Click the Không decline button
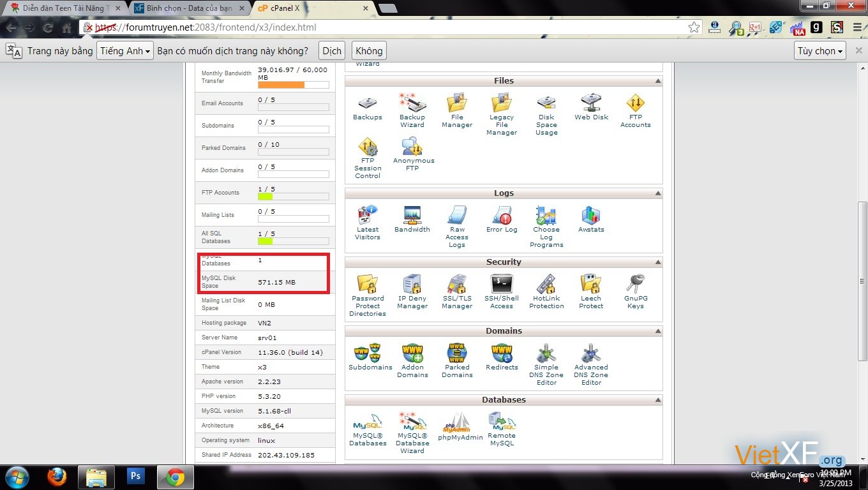This screenshot has width=868, height=490. point(369,51)
